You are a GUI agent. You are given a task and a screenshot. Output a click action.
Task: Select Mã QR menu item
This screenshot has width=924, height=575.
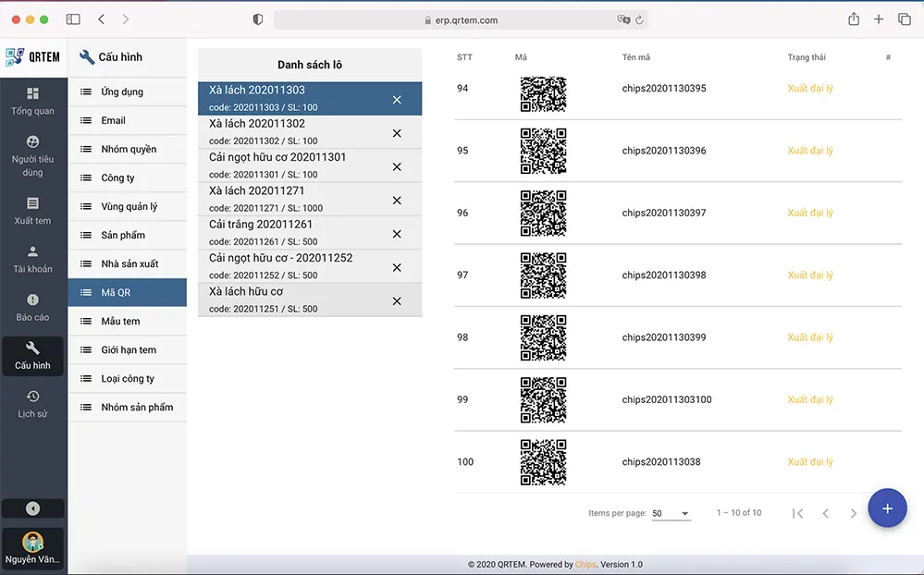click(x=128, y=292)
